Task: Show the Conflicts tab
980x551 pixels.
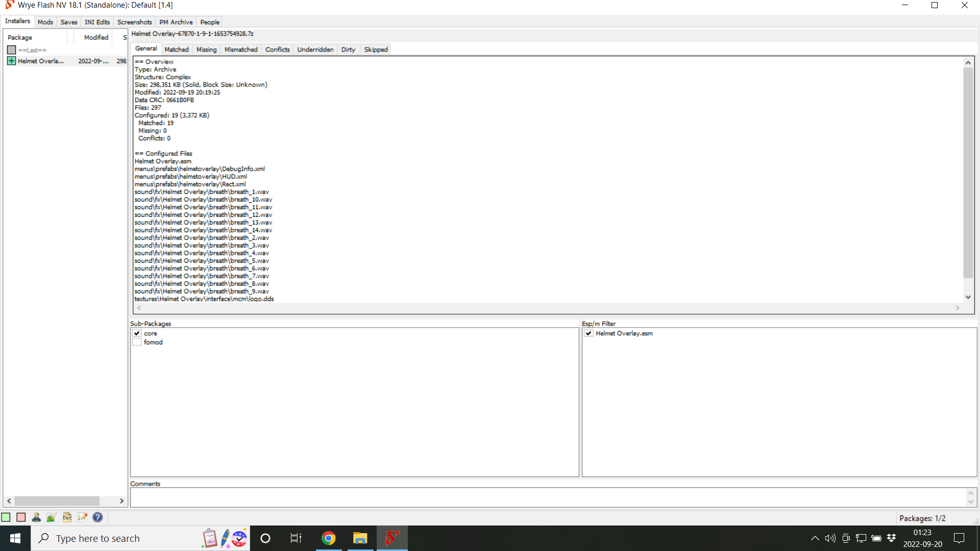Action: pyautogui.click(x=278, y=49)
